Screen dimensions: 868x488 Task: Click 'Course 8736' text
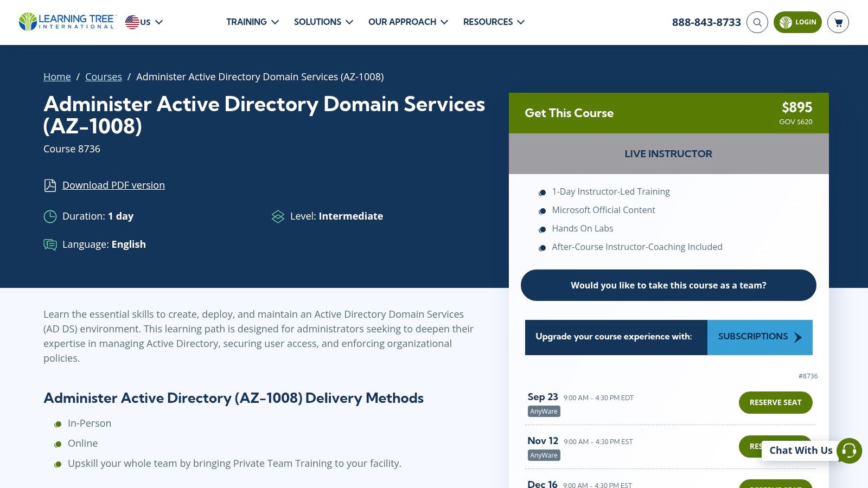[x=72, y=149]
